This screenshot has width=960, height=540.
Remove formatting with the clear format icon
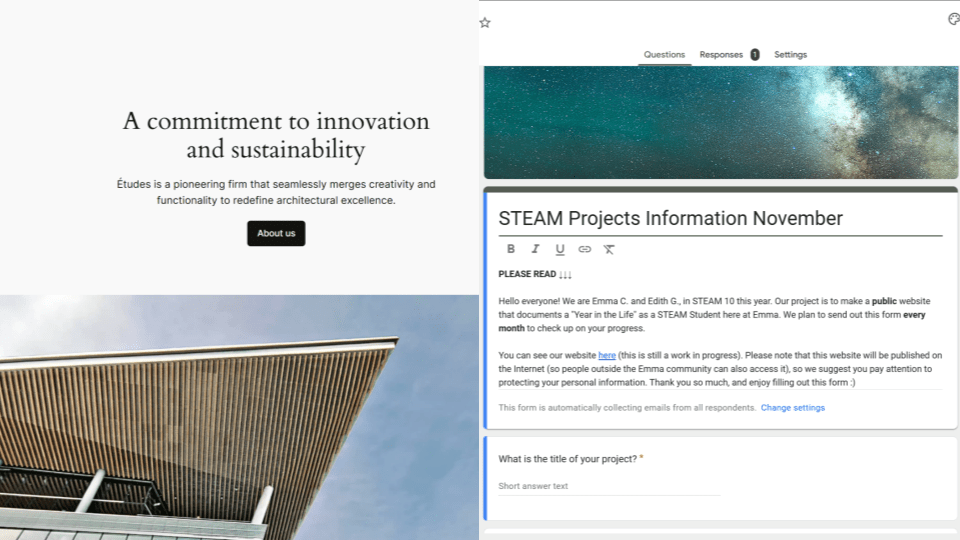coord(609,249)
